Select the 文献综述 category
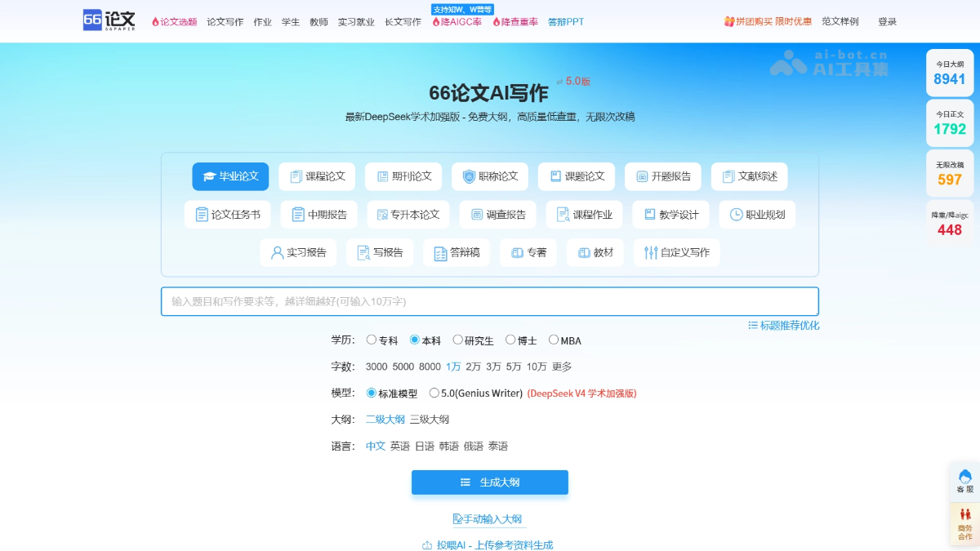Viewport: 980px width, 551px height. (750, 176)
